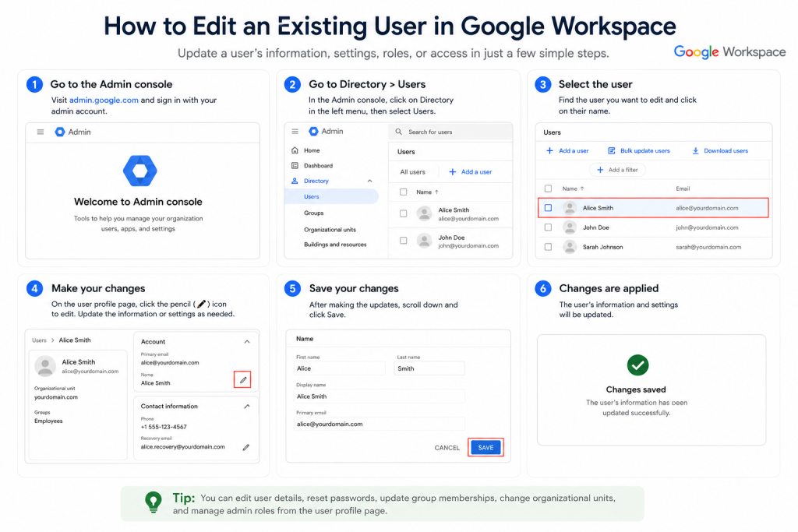Viewport: 798px width, 532px height.
Task: Click John Doe's avatar in step 2 user list
Action: point(424,241)
